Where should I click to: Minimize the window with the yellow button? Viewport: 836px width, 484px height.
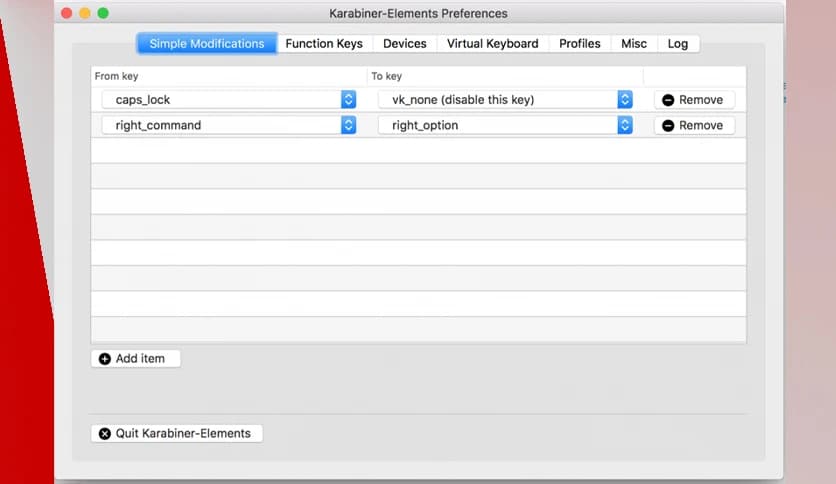click(85, 13)
